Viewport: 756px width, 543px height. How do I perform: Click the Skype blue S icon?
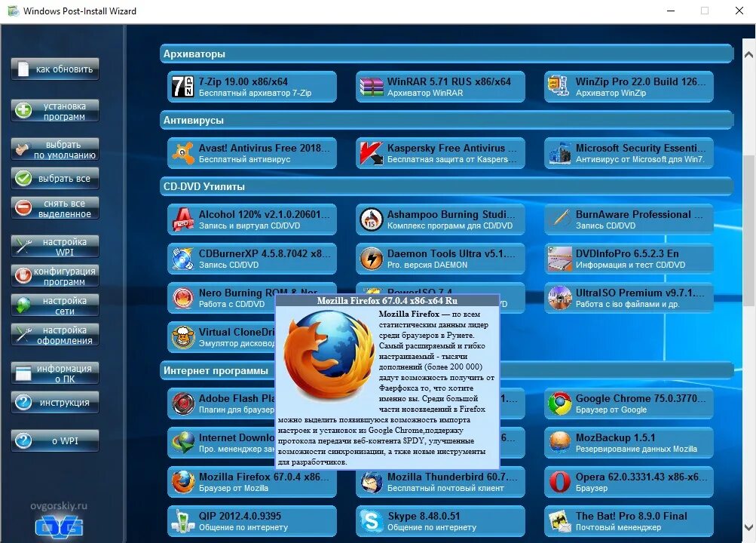click(x=372, y=521)
